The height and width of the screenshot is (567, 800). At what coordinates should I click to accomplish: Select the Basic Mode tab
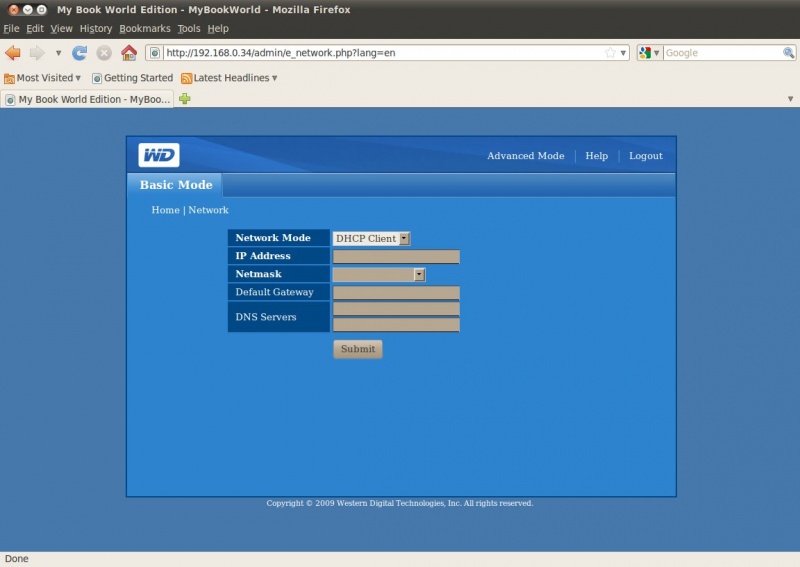click(x=176, y=185)
